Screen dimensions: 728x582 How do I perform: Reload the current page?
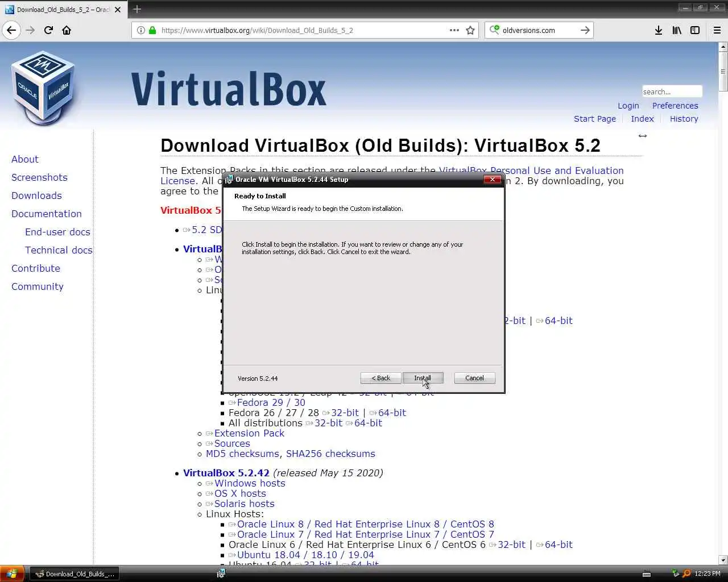coord(48,30)
